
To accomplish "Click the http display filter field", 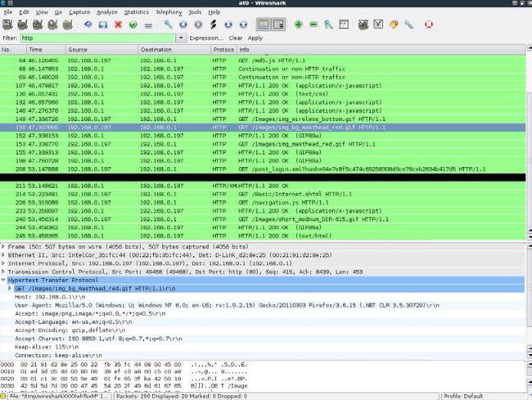I will coord(97,38).
